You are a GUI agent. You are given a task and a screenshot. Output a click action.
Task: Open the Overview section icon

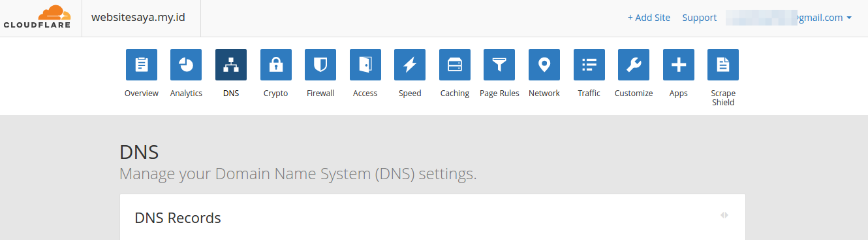coord(142,65)
